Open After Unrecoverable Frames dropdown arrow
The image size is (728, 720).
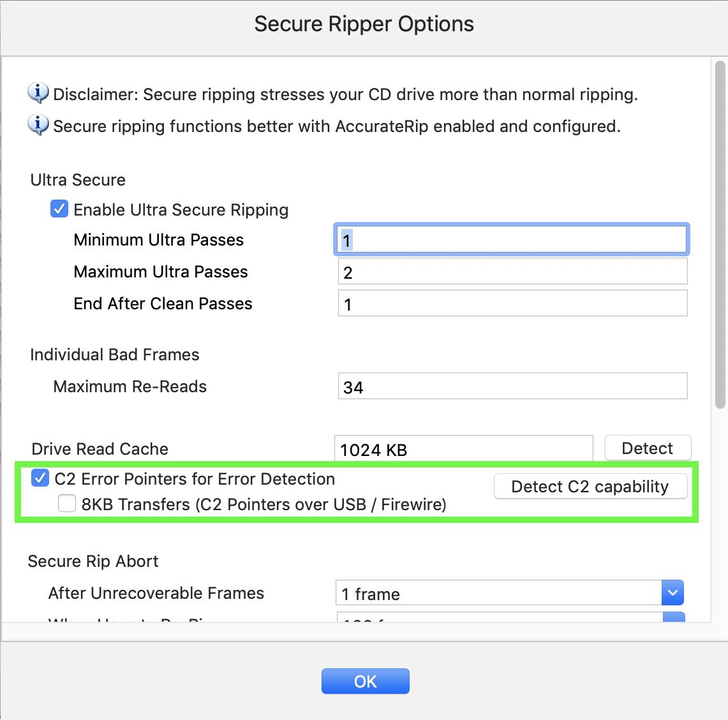672,593
